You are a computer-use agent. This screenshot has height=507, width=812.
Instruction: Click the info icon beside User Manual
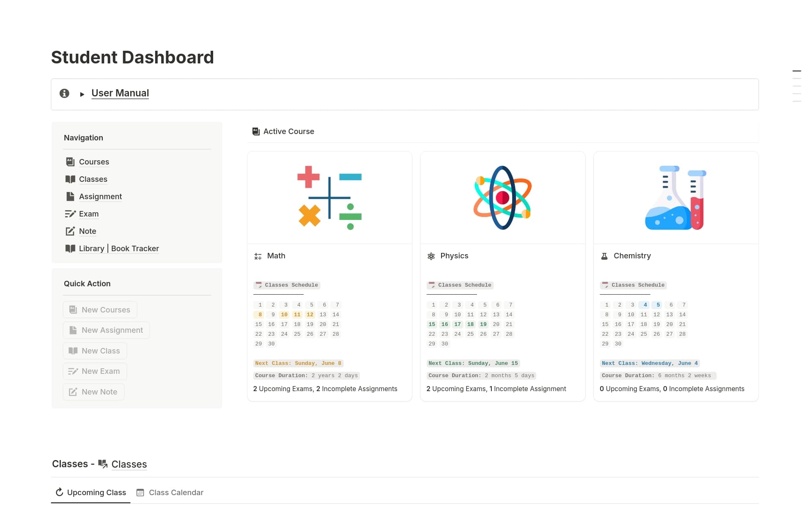pos(64,93)
